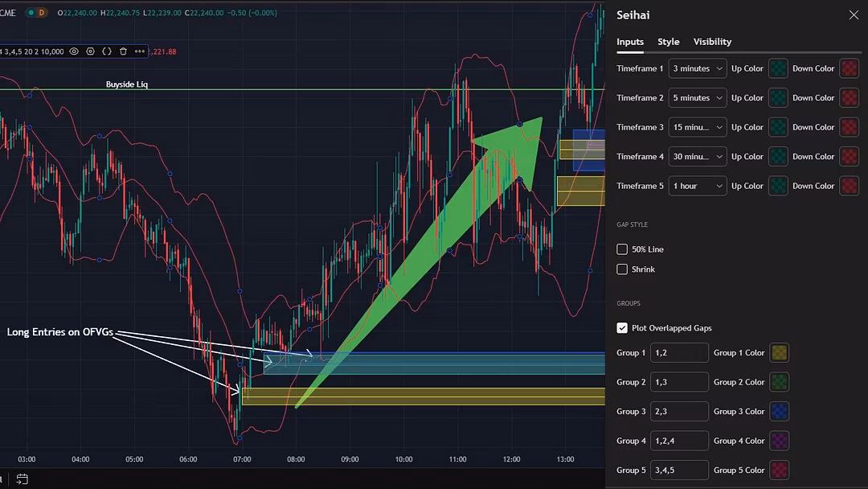The image size is (868, 489).
Task: Open indicator more options ellipsis
Action: 139,51
